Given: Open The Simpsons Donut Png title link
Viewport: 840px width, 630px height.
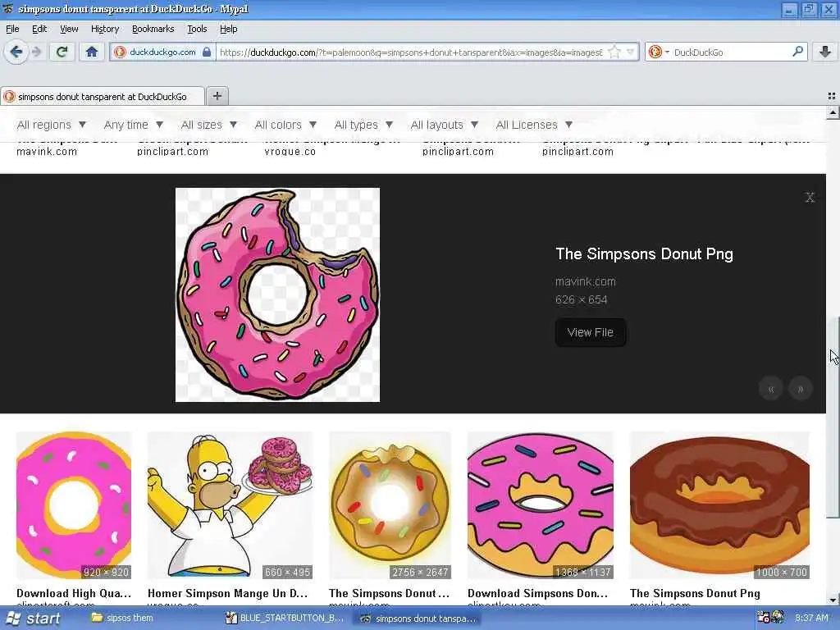Looking at the screenshot, I should [644, 254].
